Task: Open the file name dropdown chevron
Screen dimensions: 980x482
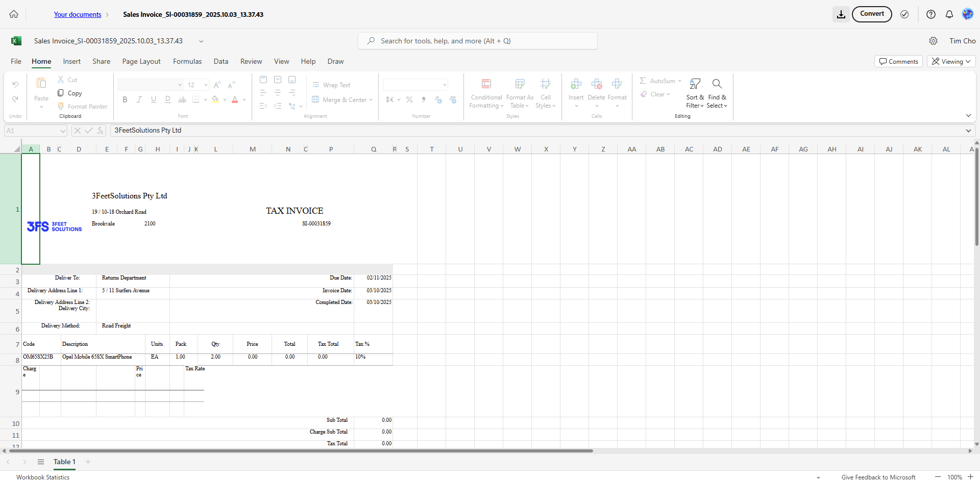Action: [x=201, y=41]
